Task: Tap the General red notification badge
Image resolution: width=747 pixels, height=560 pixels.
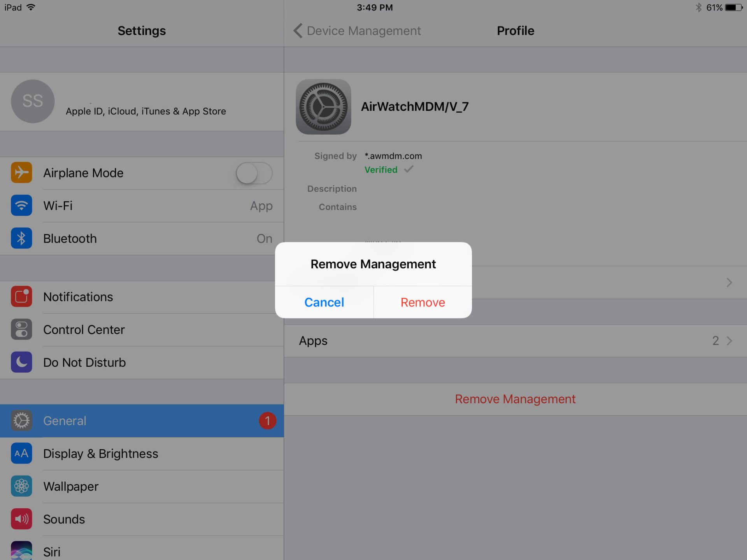Action: 268,421
